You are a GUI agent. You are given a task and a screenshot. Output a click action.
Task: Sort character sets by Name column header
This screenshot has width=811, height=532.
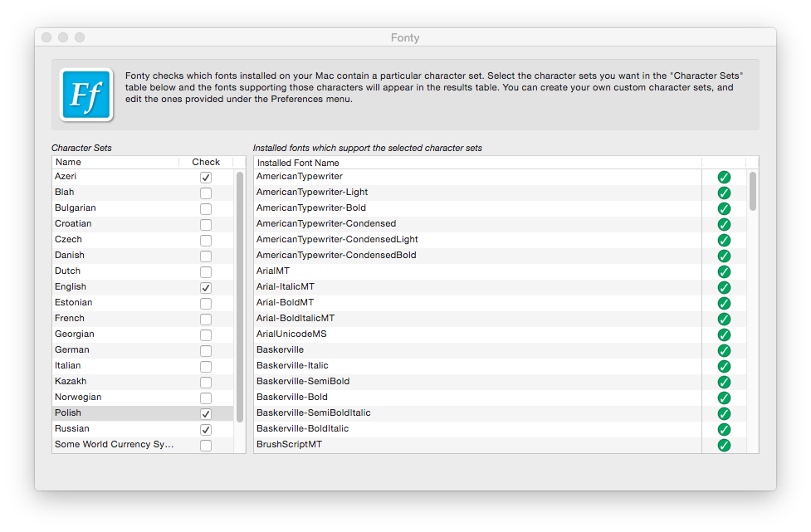click(115, 162)
